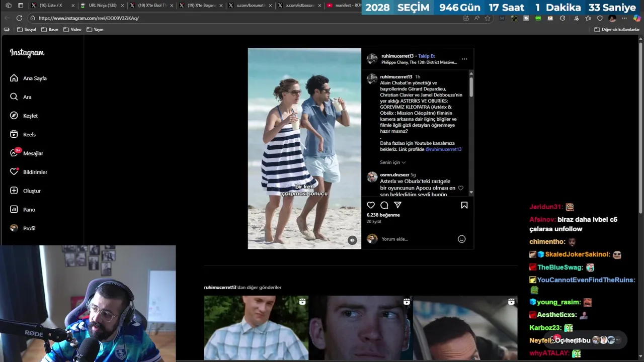Viewport: 644px width, 362px height.
Task: Close the URL Ninja tab
Action: click(x=122, y=6)
